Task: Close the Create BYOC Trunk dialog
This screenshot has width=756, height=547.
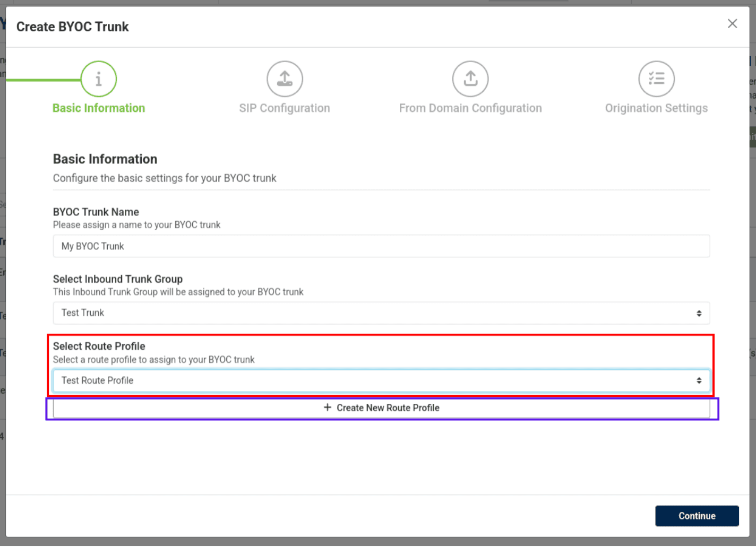Action: point(732,24)
